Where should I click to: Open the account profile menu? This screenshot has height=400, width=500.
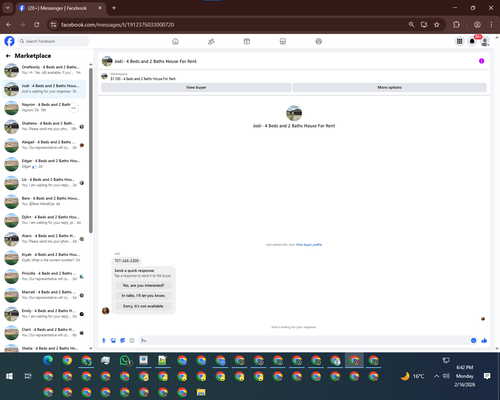[x=485, y=41]
